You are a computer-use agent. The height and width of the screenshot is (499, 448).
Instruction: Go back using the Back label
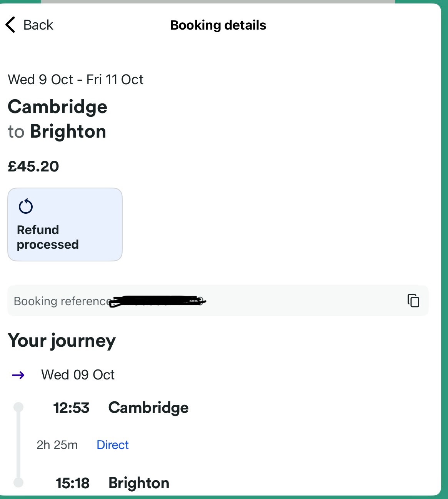38,25
